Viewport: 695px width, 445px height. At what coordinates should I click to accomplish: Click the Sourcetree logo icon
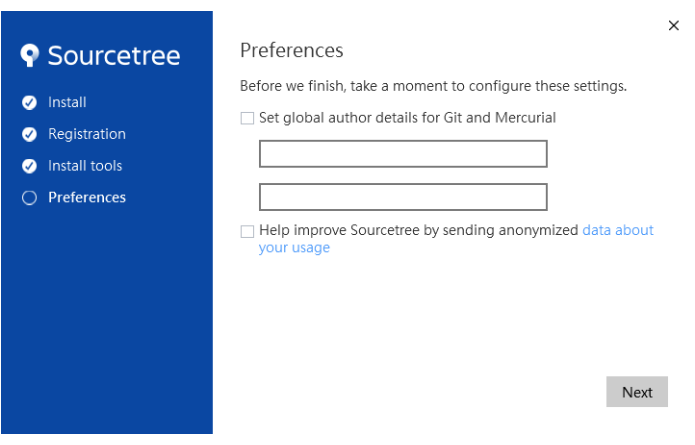tap(30, 55)
